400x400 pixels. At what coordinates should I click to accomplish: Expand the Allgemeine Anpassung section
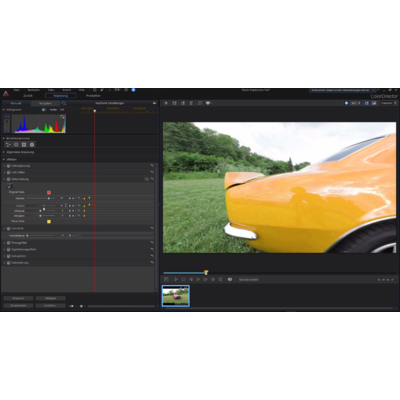pyautogui.click(x=4, y=152)
